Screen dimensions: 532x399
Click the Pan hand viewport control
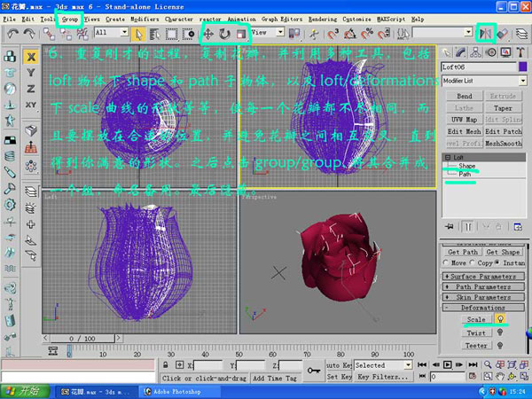(499, 376)
